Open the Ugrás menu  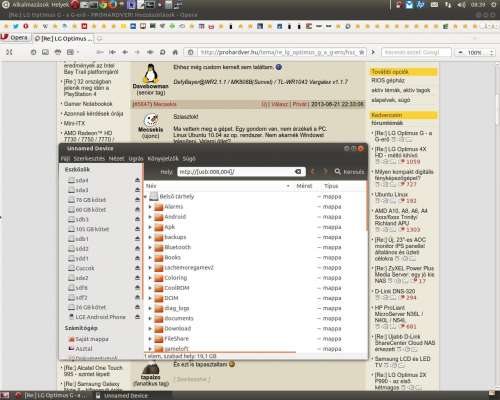point(136,159)
